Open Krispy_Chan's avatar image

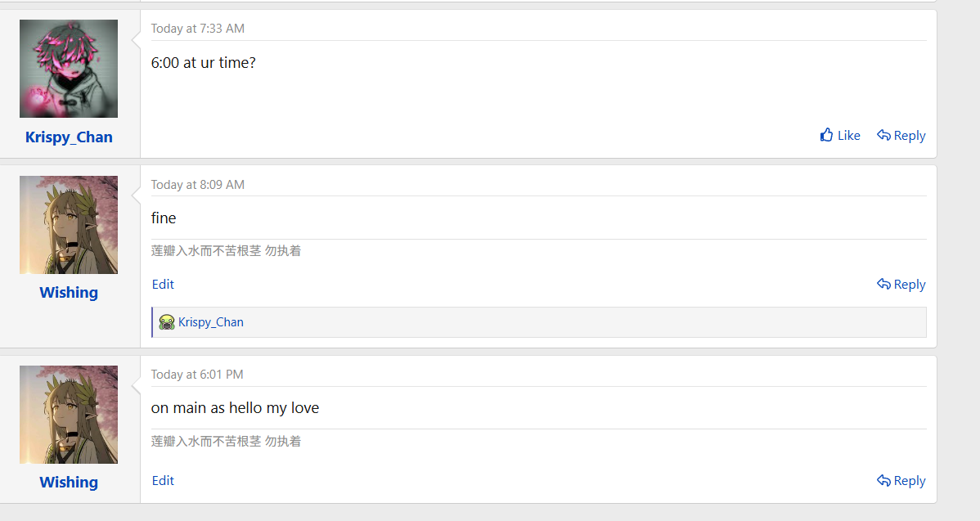[x=69, y=69]
